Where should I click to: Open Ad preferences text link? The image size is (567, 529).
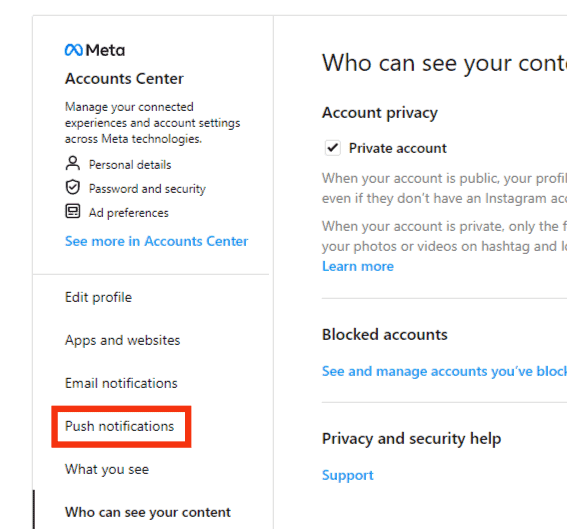(x=129, y=213)
